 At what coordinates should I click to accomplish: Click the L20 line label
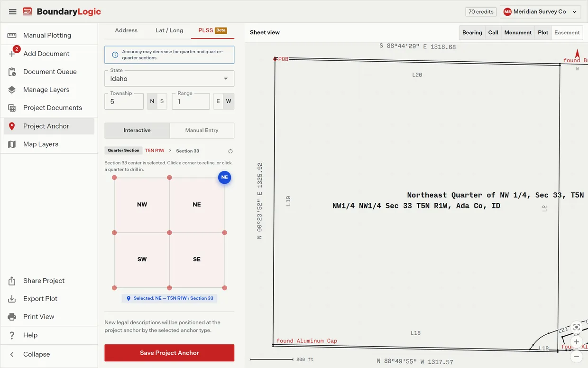pos(417,75)
